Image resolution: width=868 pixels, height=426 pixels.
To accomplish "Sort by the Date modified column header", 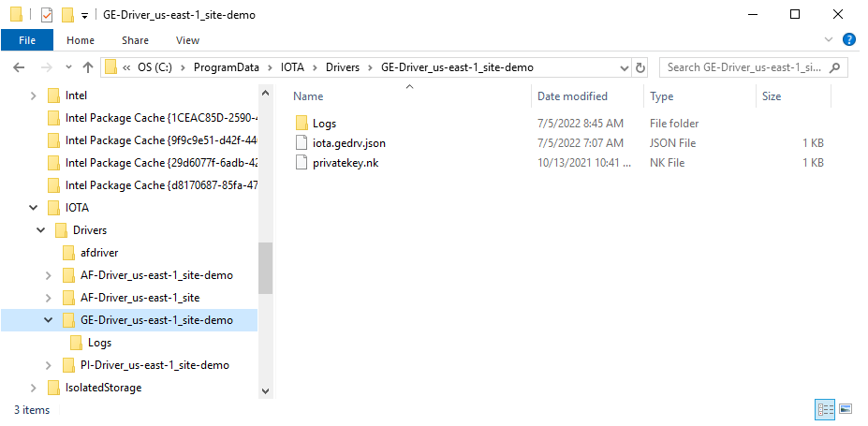I will pos(572,96).
